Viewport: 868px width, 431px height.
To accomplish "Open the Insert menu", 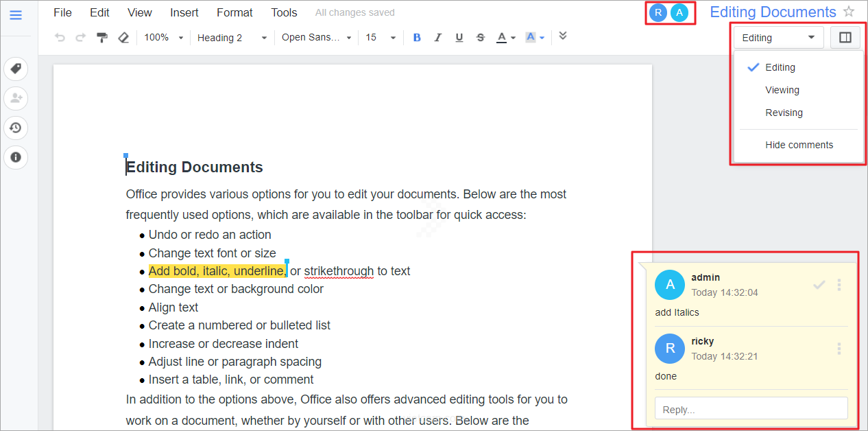I will click(x=184, y=12).
